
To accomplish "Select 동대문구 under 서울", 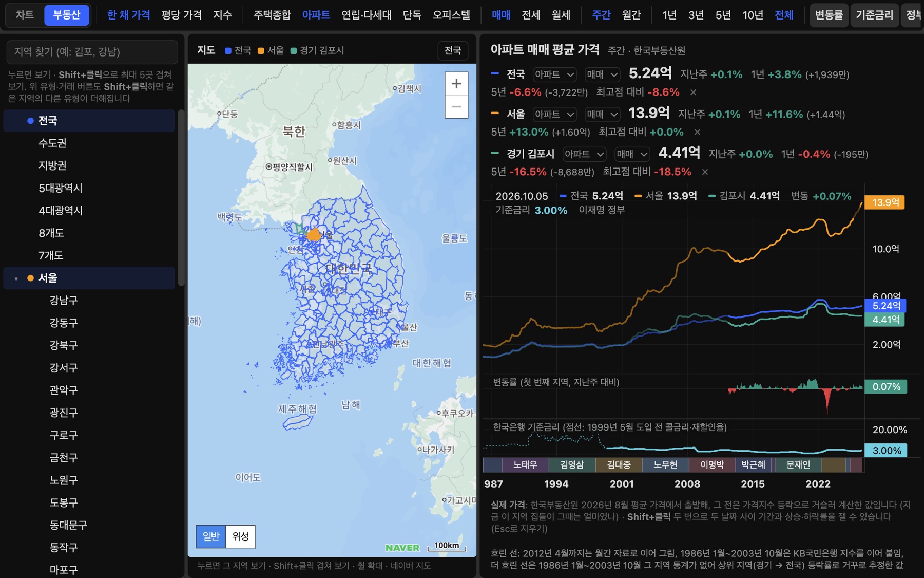I will point(89,525).
